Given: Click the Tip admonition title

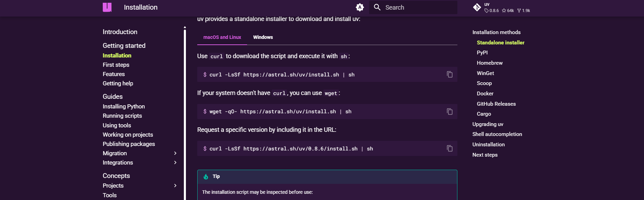Looking at the screenshot, I should (x=216, y=176).
